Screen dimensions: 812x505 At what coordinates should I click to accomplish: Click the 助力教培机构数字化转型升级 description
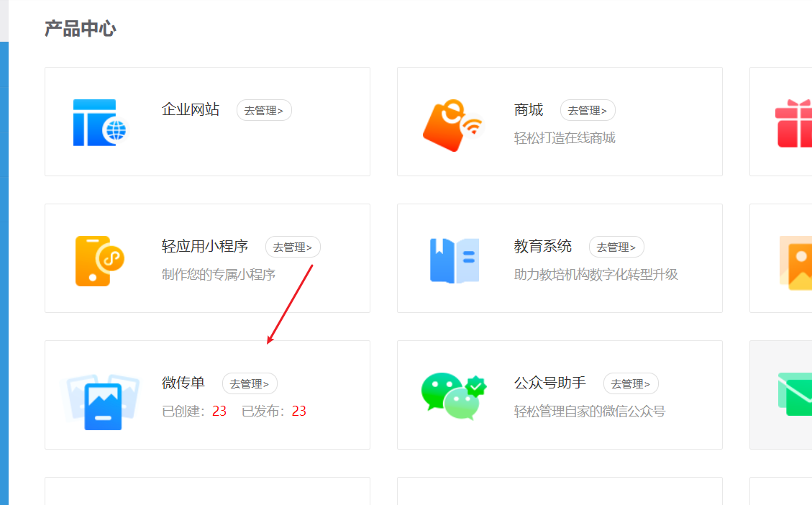coord(596,275)
